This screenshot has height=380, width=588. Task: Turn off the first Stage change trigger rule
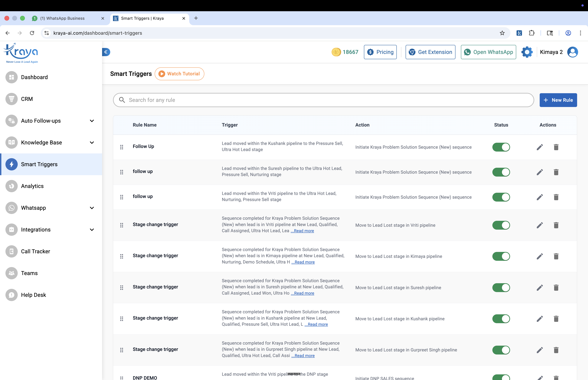click(x=501, y=225)
